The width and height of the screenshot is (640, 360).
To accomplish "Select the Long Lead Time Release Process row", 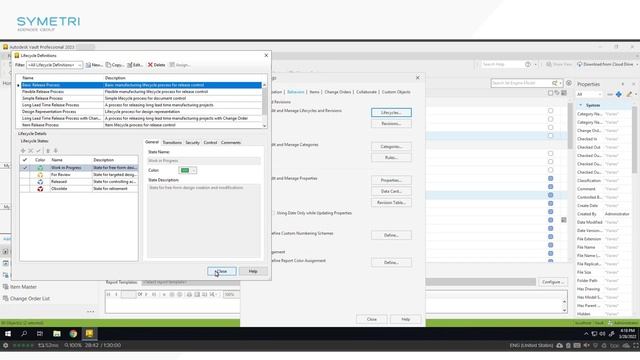I will click(x=141, y=105).
